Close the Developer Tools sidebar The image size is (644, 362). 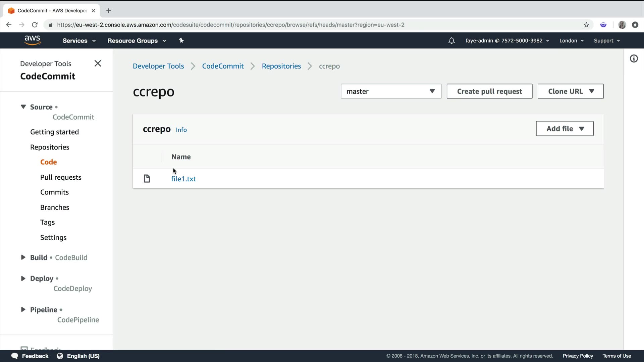click(x=98, y=63)
